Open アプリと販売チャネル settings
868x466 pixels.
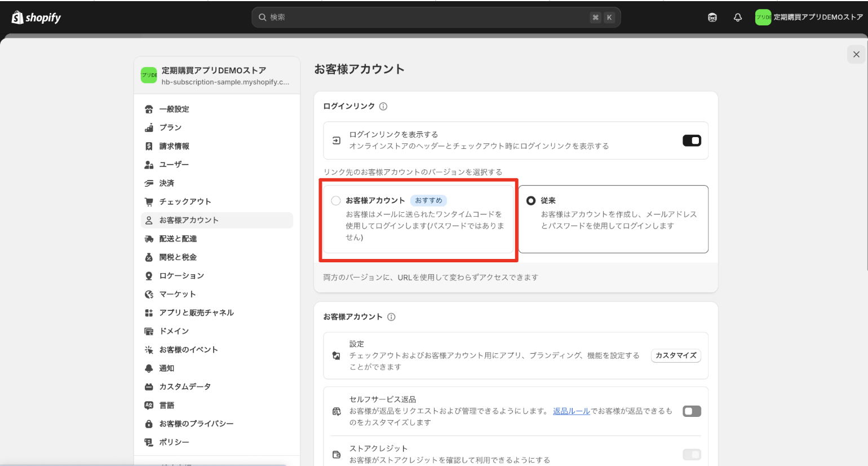coord(196,313)
